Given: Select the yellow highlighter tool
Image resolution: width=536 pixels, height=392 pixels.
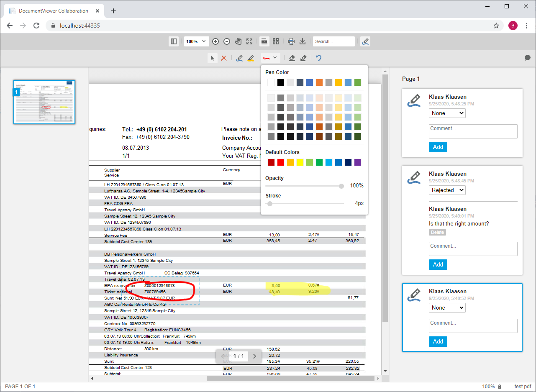Looking at the screenshot, I should click(x=251, y=58).
